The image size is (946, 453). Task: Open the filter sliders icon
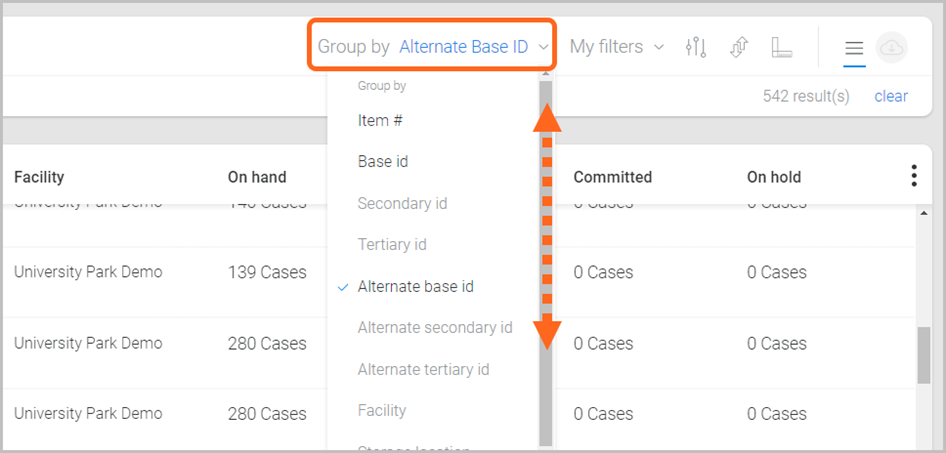[x=696, y=47]
